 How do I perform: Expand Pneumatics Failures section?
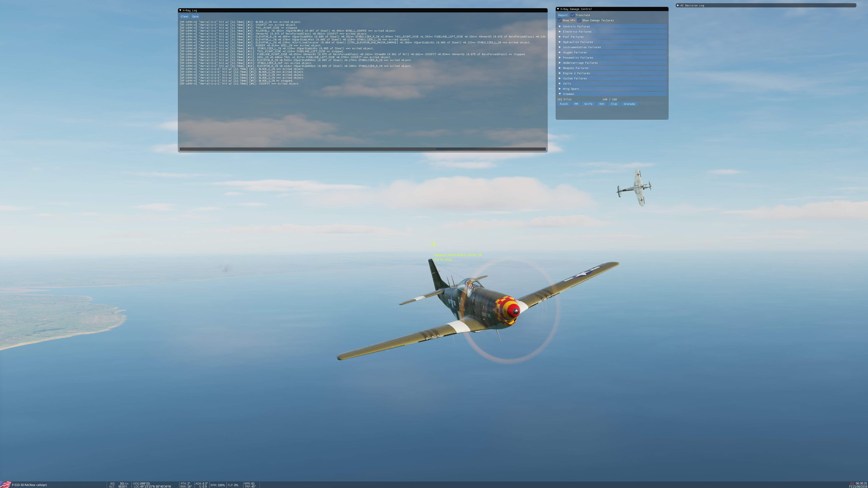pos(612,58)
